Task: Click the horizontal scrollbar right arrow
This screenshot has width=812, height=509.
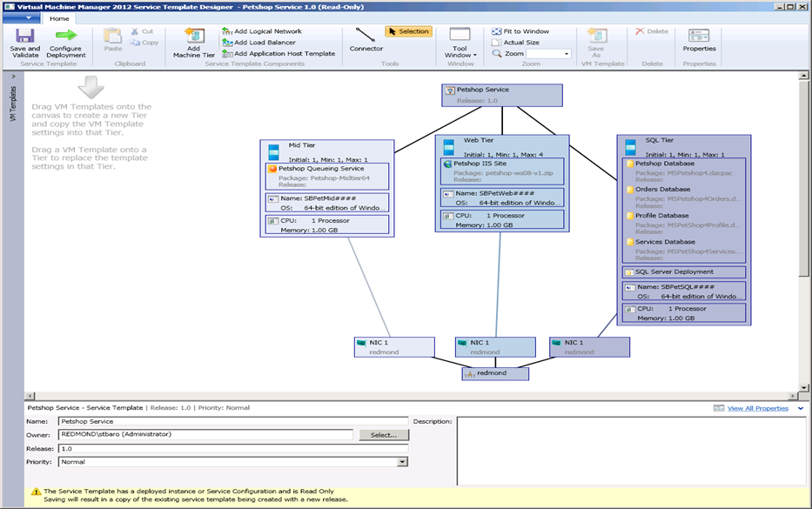Action: point(793,396)
